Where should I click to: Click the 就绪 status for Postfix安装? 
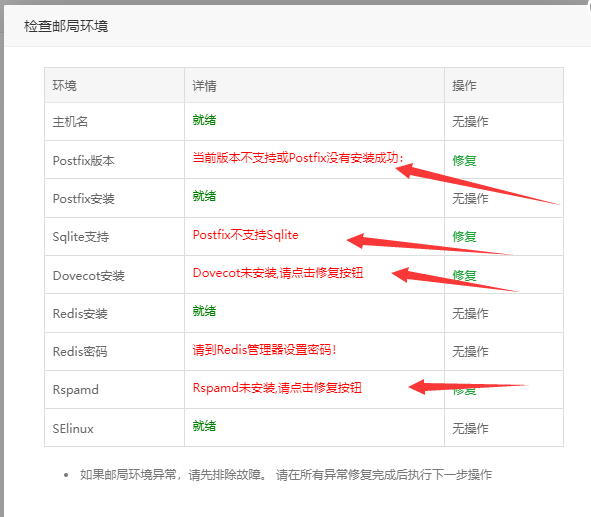point(204,196)
